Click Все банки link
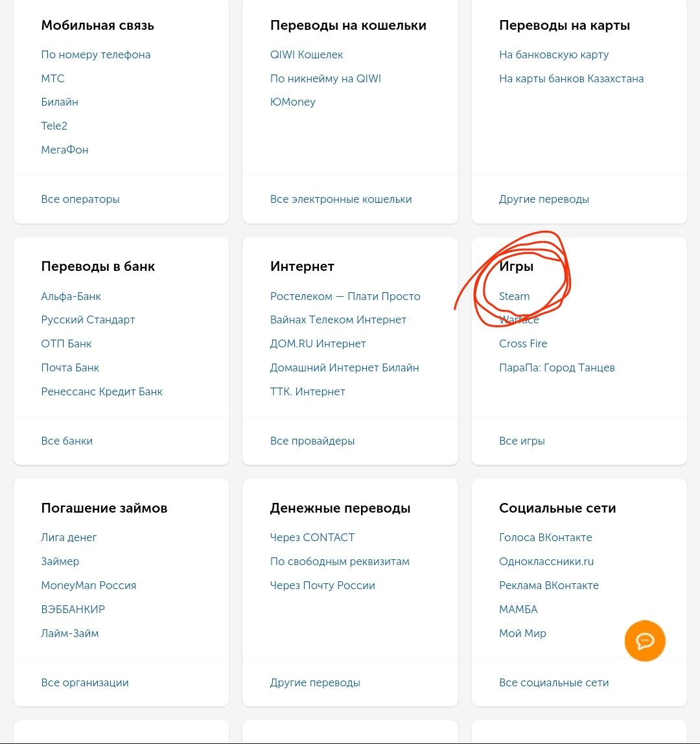 point(67,441)
